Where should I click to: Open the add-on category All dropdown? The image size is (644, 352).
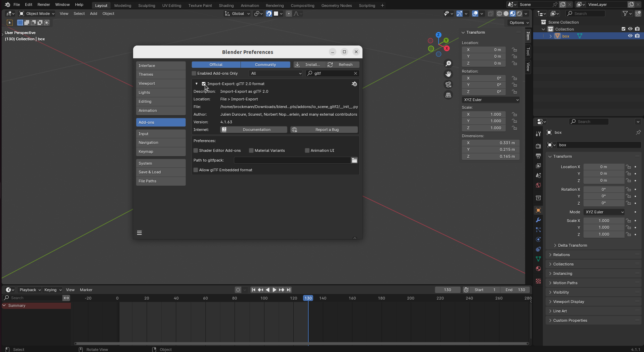point(276,73)
